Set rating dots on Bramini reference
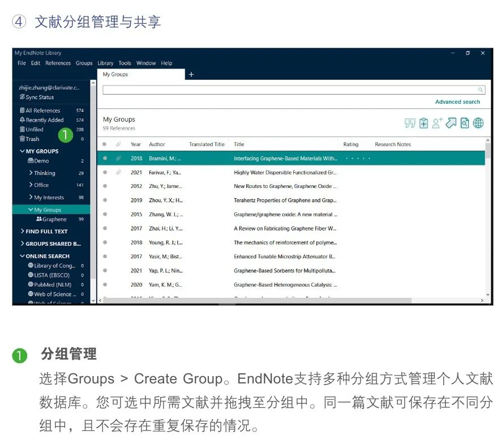This screenshot has height=448, width=501. [358, 158]
